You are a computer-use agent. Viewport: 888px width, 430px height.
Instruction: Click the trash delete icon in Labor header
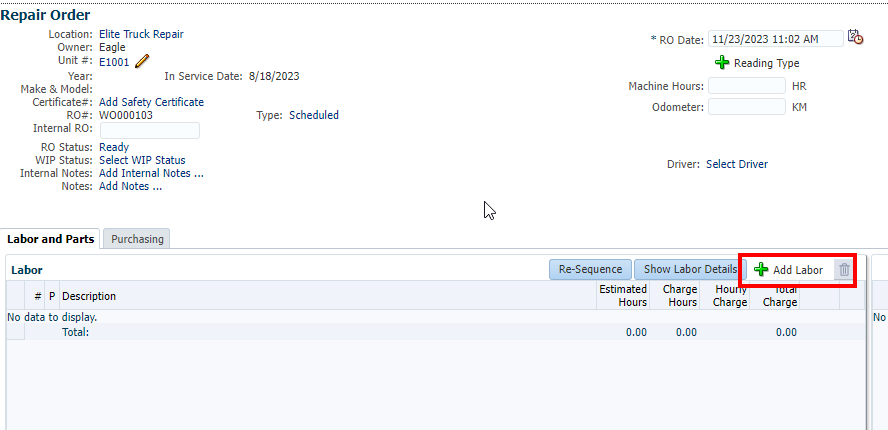click(x=844, y=270)
